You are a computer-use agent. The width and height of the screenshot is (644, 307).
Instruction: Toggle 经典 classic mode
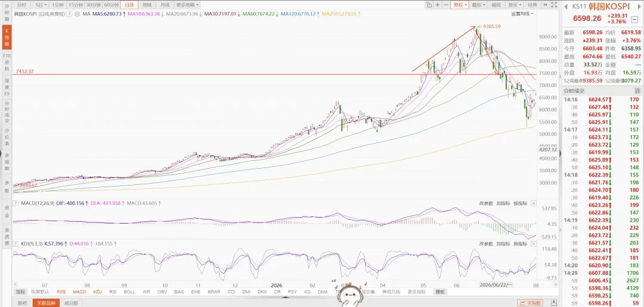pyautogui.click(x=532, y=5)
